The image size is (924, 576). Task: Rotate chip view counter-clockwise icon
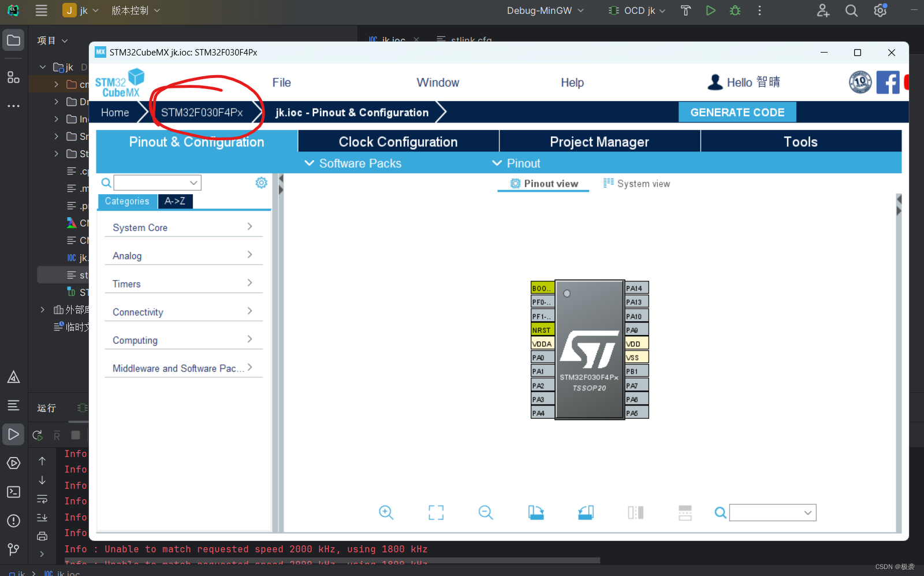click(x=586, y=512)
